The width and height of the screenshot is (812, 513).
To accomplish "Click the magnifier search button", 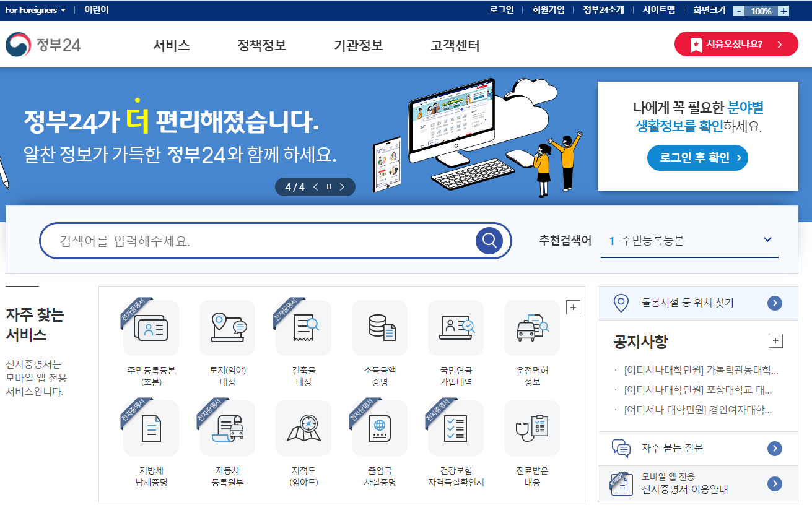I will 489,241.
